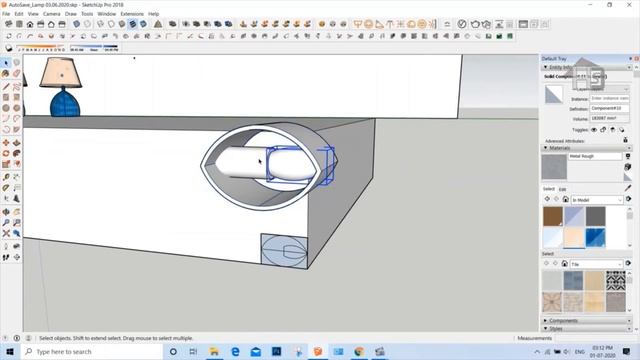Screen dimensions: 640x360
Task: Select the Rectangle tool
Action: tap(6, 97)
